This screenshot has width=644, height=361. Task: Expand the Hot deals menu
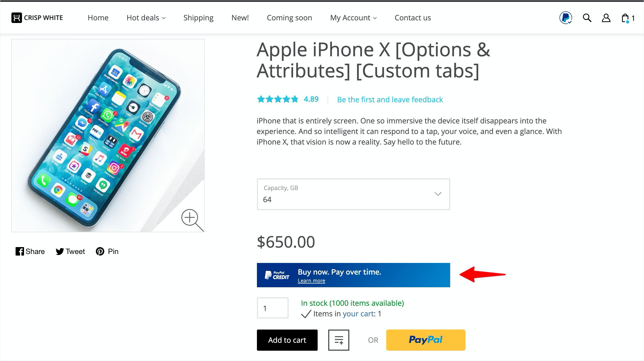[146, 18]
